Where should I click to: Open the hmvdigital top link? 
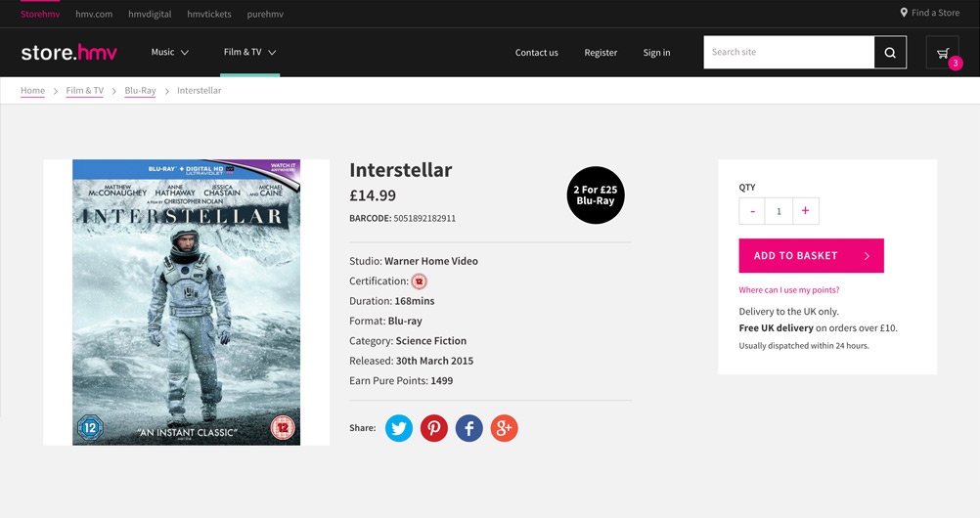150,14
